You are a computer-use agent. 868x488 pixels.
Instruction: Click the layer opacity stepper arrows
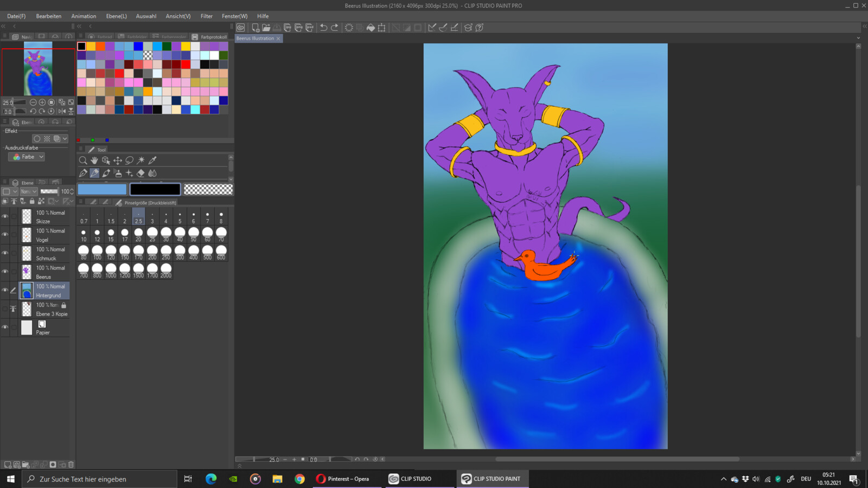point(72,191)
